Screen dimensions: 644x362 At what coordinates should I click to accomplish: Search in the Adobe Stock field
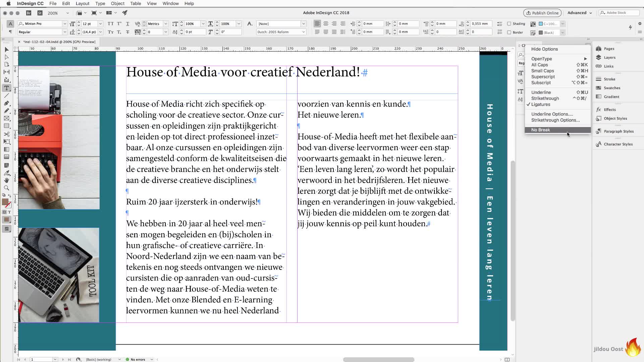619,13
